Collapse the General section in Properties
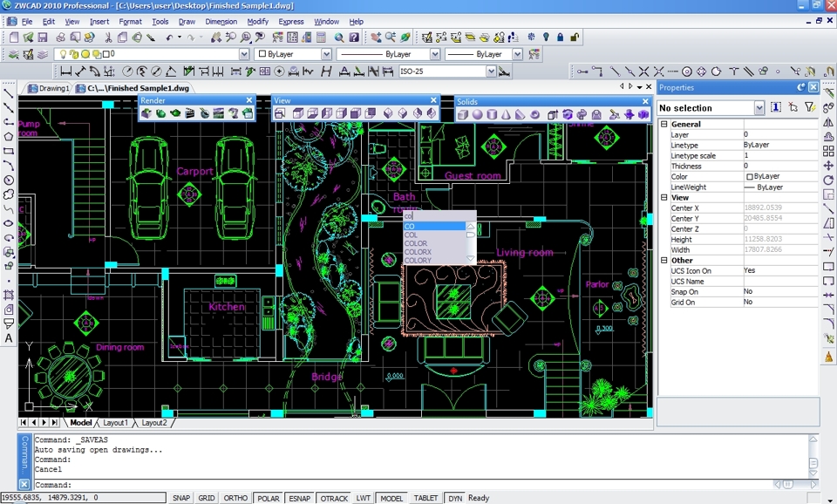The height and width of the screenshot is (504, 837). [664, 124]
